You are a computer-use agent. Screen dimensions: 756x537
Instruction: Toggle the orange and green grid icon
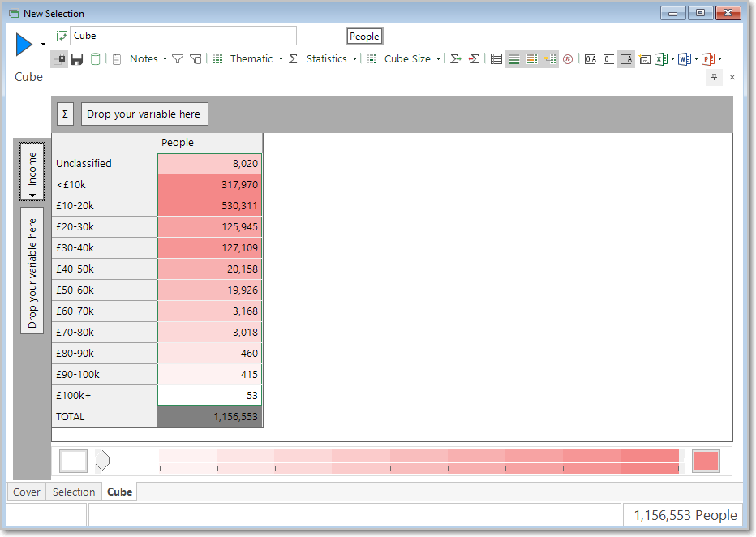click(532, 58)
